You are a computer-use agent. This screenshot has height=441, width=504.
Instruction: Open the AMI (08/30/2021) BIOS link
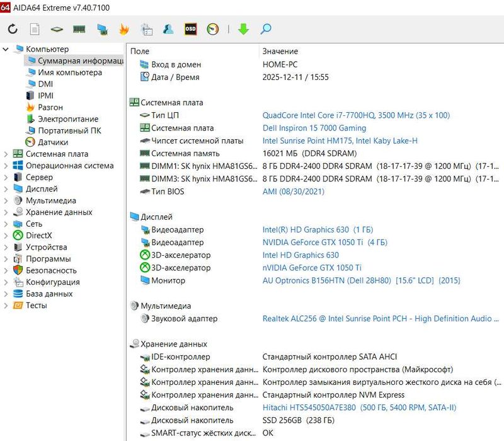coord(294,192)
